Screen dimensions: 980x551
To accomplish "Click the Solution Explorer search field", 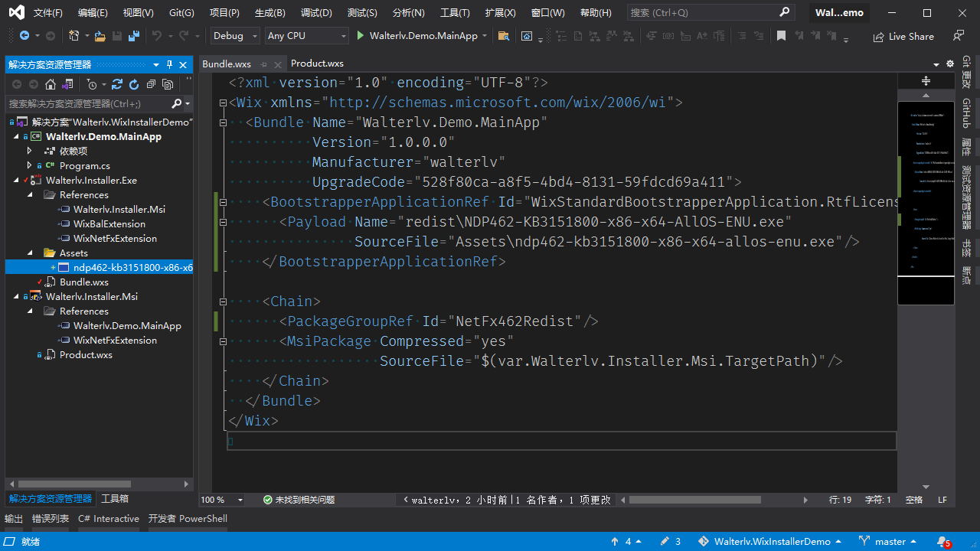I will [x=87, y=103].
